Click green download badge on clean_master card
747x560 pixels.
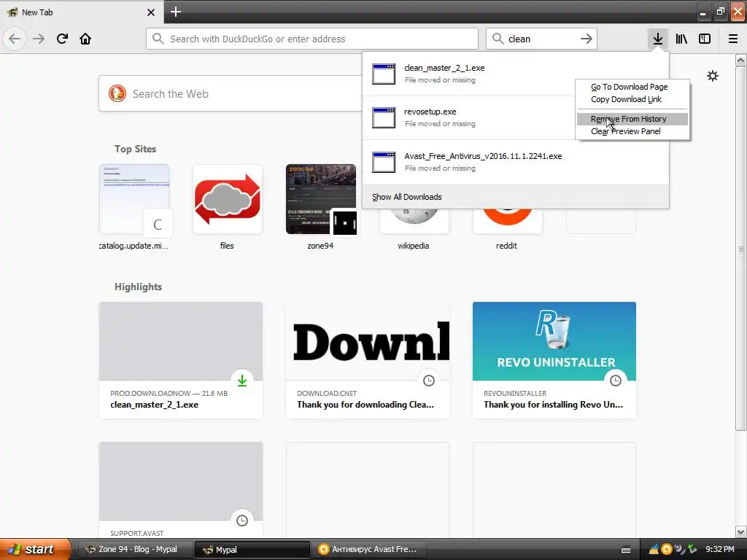point(242,381)
